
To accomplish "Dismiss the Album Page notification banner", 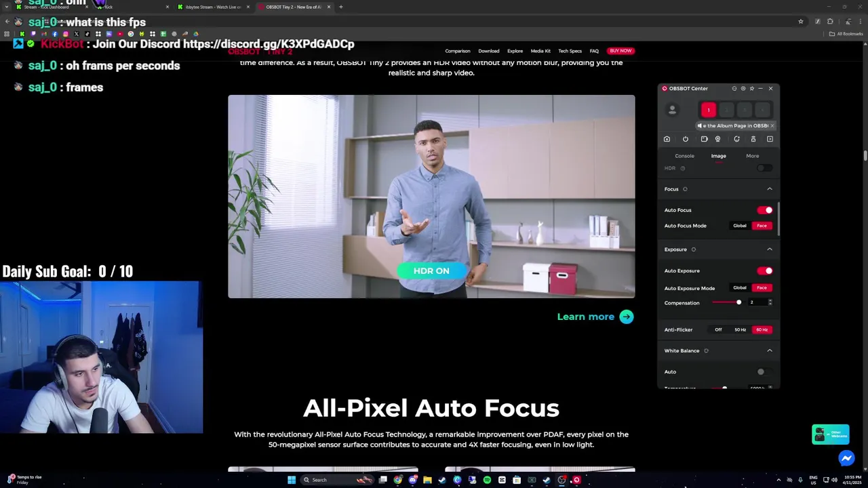I will click(772, 125).
